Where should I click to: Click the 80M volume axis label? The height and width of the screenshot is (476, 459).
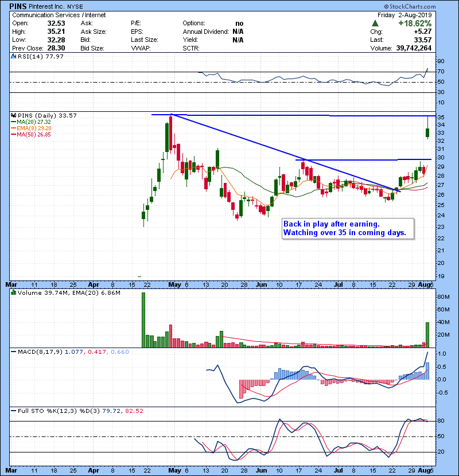tap(443, 296)
